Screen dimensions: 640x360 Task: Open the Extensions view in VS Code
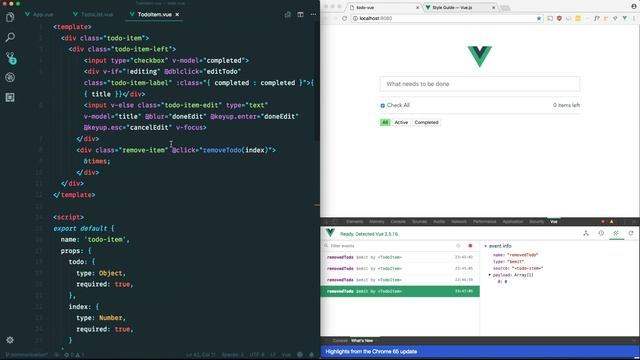click(10, 97)
